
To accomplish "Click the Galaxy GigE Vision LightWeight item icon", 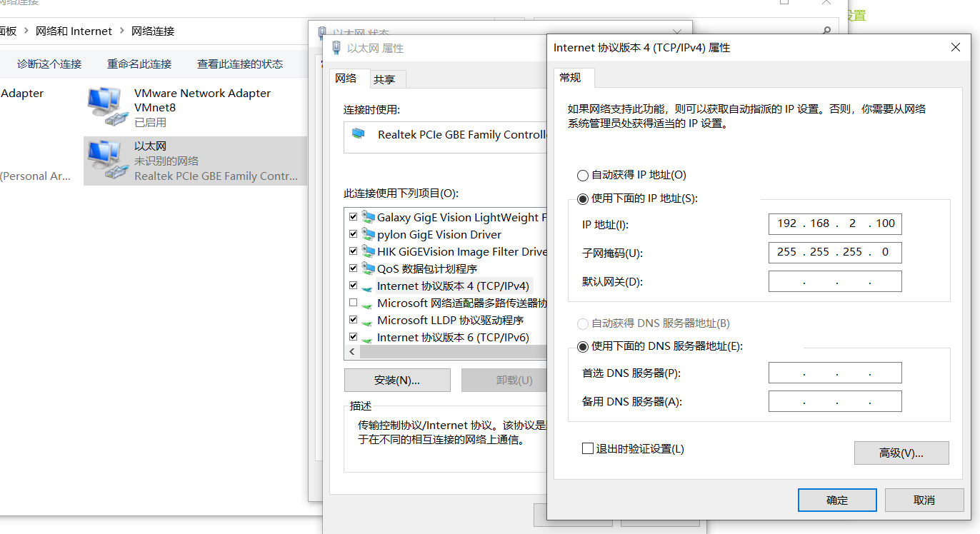I will pyautogui.click(x=368, y=217).
